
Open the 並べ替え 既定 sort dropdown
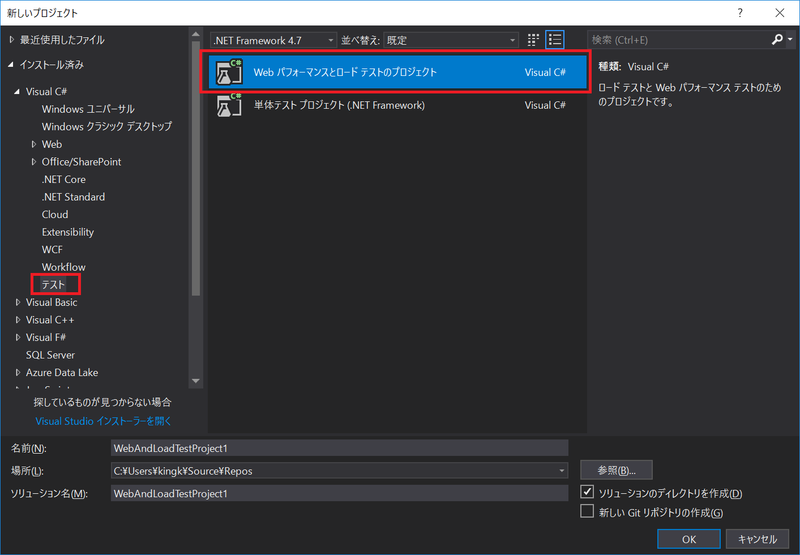(451, 40)
